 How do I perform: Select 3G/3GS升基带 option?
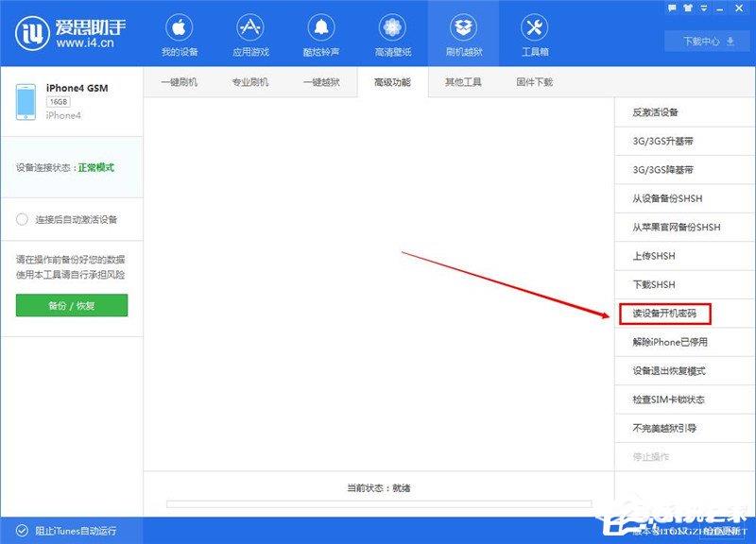(x=684, y=141)
